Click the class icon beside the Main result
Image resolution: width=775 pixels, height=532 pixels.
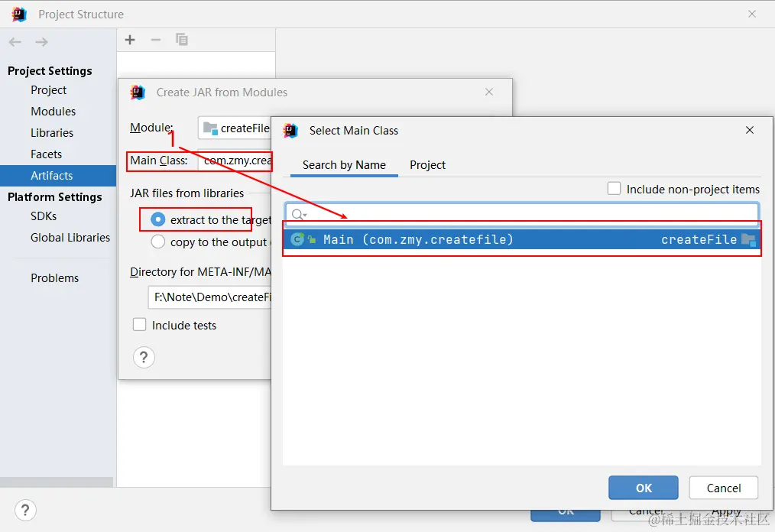(x=297, y=239)
